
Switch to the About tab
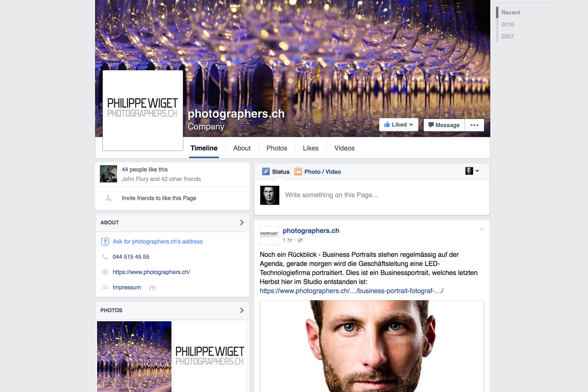point(242,148)
